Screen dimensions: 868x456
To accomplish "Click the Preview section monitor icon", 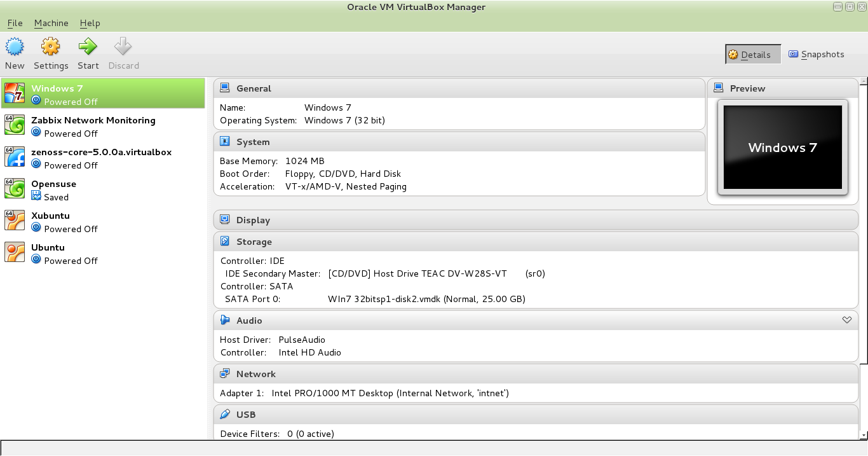I will [718, 88].
